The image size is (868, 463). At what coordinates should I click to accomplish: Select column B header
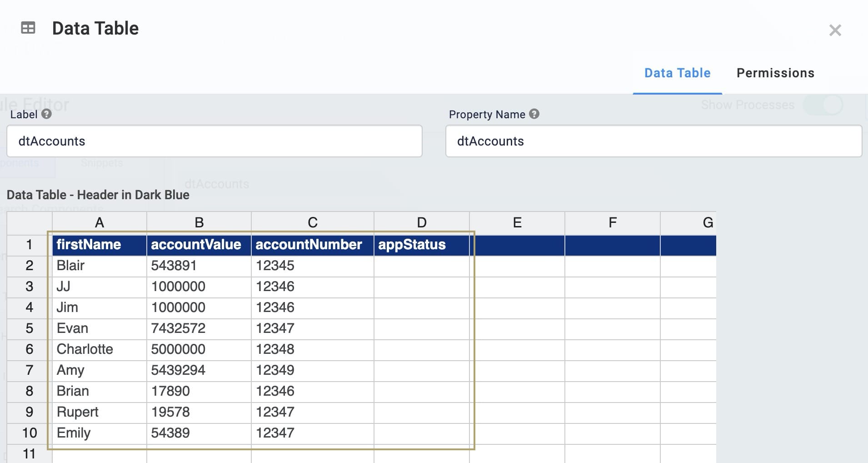tap(199, 223)
